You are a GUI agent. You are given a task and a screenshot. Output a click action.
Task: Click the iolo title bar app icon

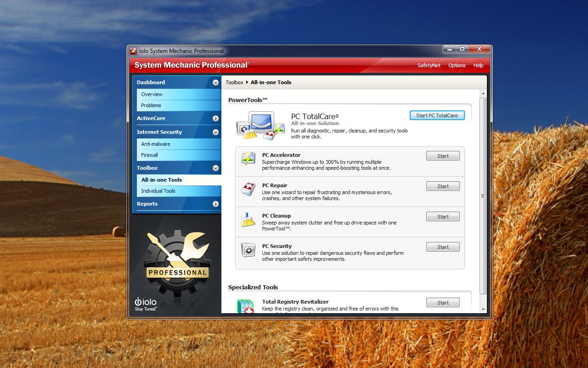(x=133, y=51)
